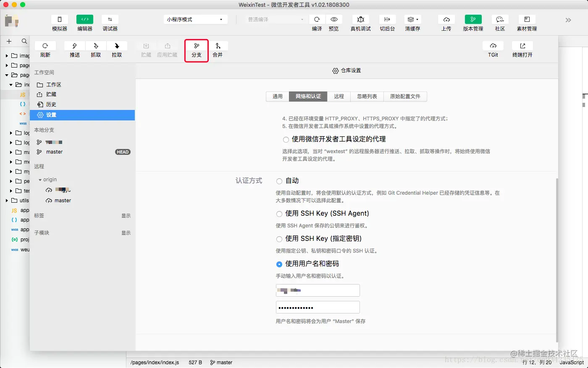588x368 pixels.
Task: Toggle the 编辑器 editor button
Action: coord(85,20)
